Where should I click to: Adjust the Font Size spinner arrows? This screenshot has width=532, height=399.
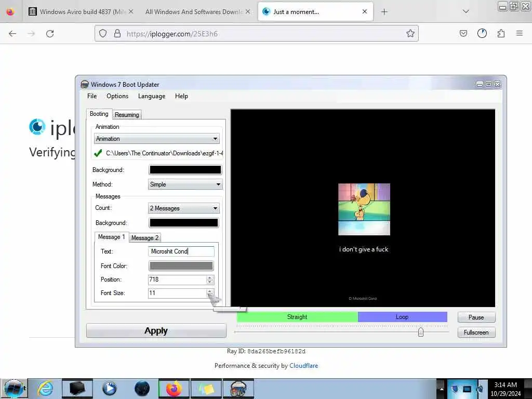pos(210,293)
